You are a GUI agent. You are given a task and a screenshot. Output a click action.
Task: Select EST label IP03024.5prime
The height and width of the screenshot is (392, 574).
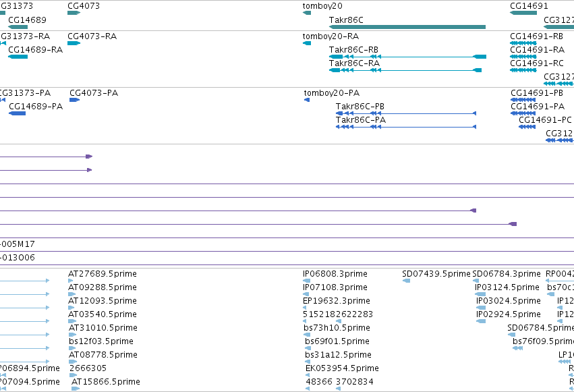pyautogui.click(x=509, y=301)
